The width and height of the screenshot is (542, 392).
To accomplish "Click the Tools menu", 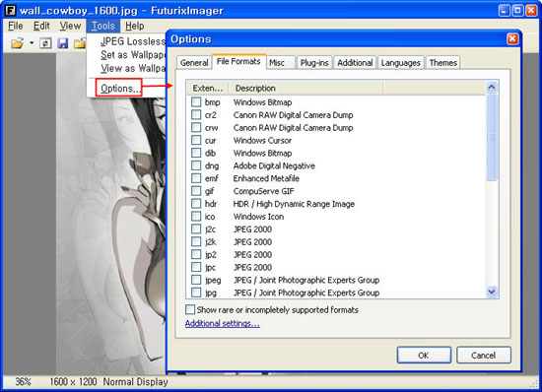I will [x=103, y=26].
